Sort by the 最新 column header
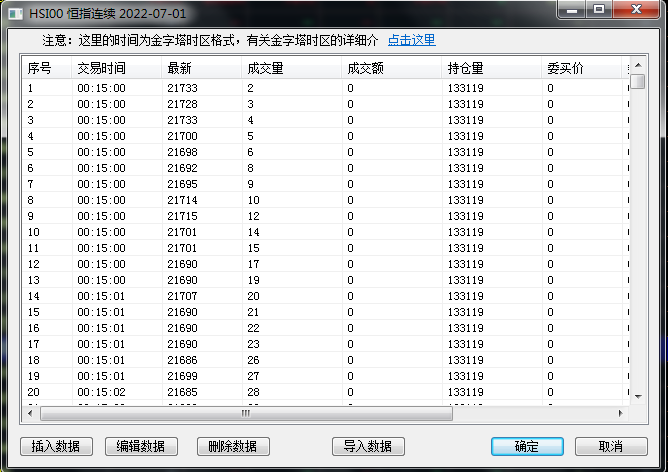This screenshot has width=668, height=472. [202, 68]
